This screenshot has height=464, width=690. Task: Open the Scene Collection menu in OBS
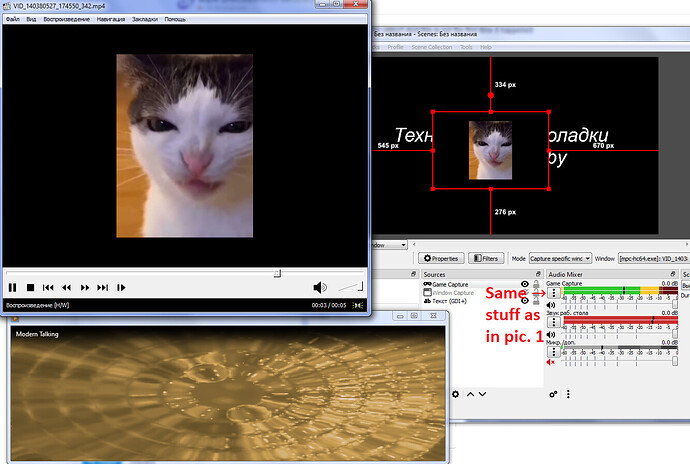point(432,47)
